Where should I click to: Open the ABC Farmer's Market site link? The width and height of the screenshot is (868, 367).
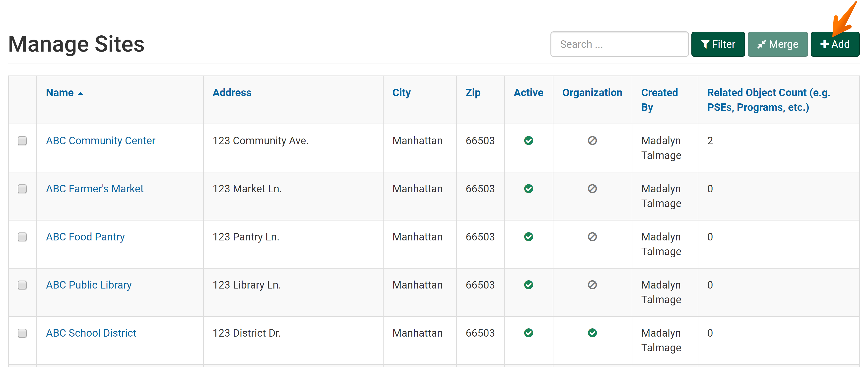pos(95,189)
